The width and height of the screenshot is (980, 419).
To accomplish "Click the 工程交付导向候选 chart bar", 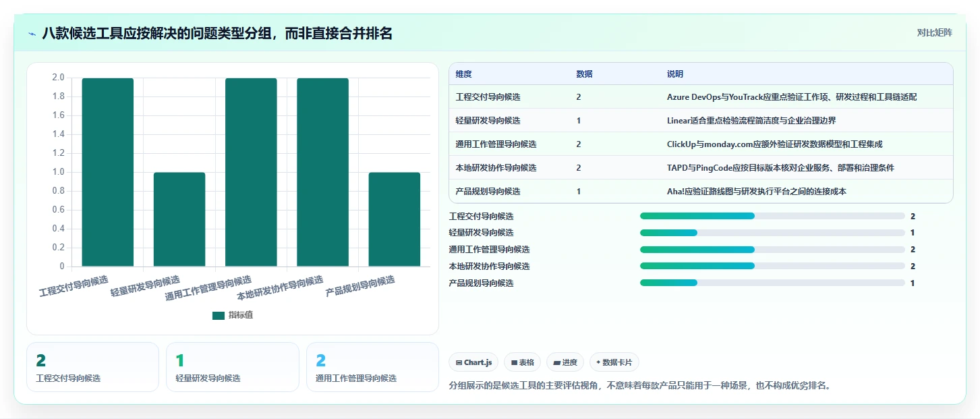I will [108, 172].
